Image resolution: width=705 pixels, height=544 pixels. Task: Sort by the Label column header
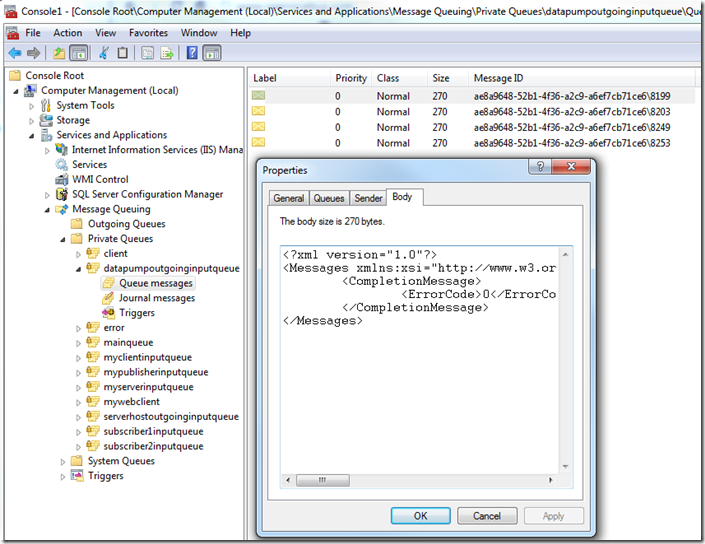289,78
